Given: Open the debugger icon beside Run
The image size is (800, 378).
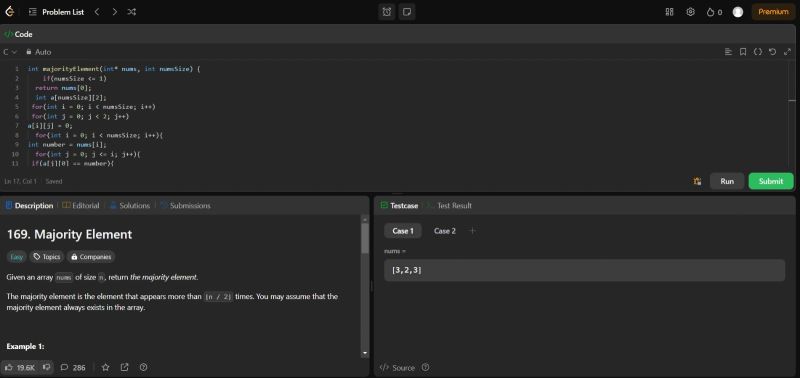Looking at the screenshot, I should click(x=697, y=181).
